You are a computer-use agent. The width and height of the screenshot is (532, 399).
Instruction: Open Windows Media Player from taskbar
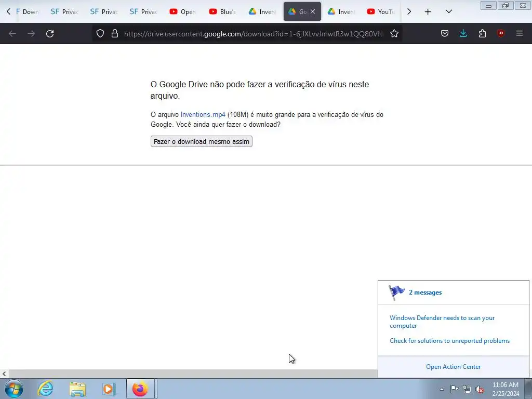coord(109,389)
